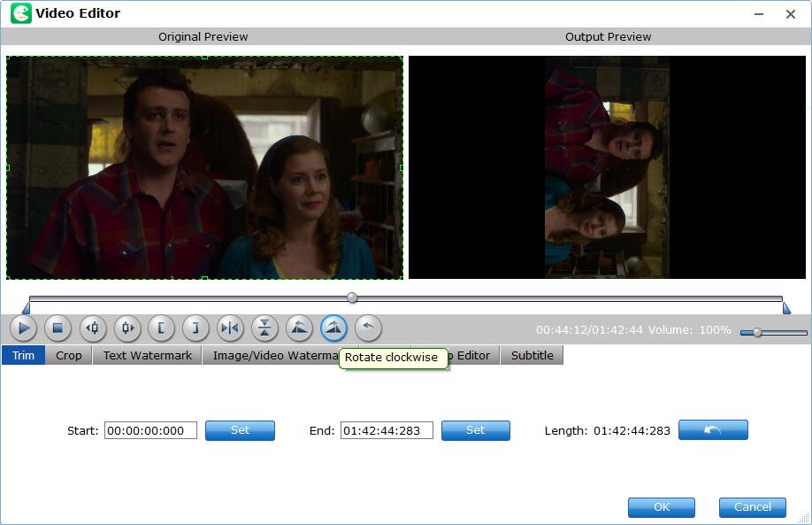This screenshot has width=812, height=525.
Task: Click the round undo arrow in the toolbar
Action: tap(368, 328)
